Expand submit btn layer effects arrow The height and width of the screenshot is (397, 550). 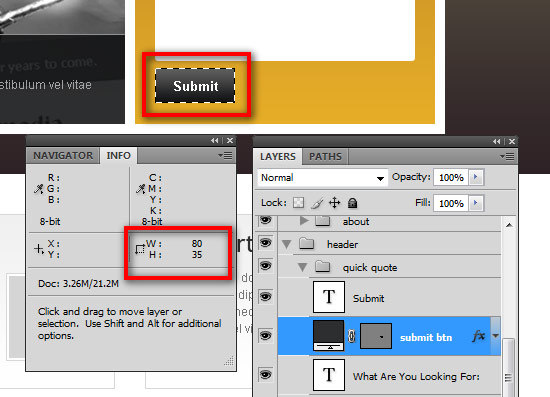coord(495,336)
